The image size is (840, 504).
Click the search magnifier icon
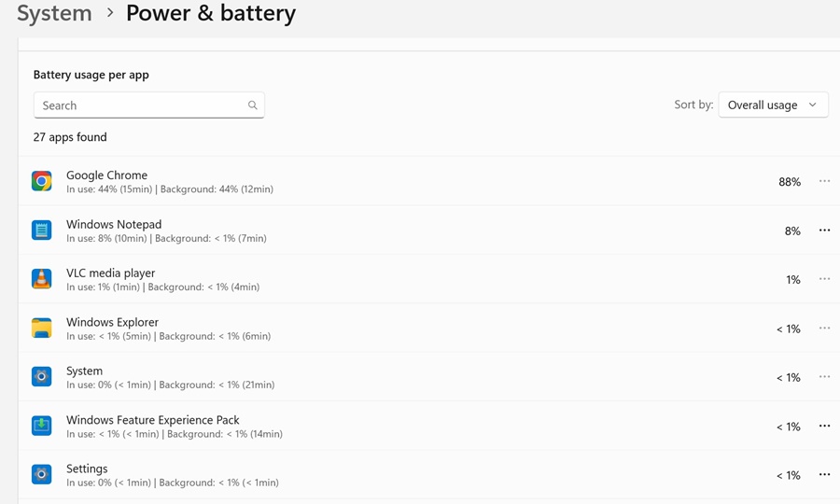click(252, 105)
